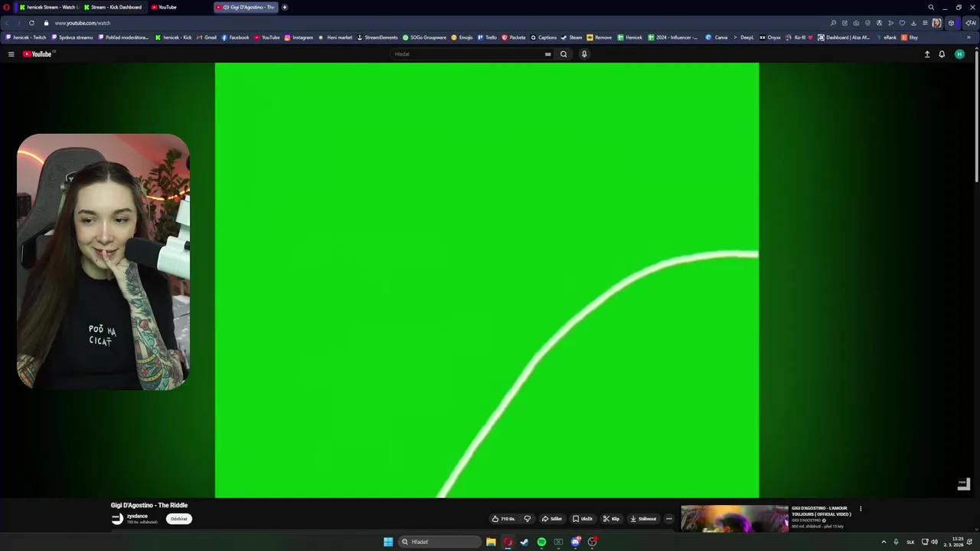
Task: Click the YouTube upload/create icon
Action: point(927,54)
